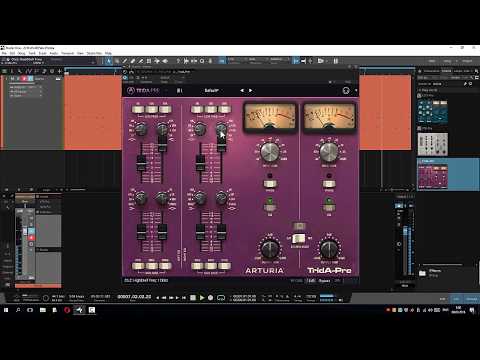Screen dimensions: 480x360
Task: Open the Song menu
Action: coord(21,53)
